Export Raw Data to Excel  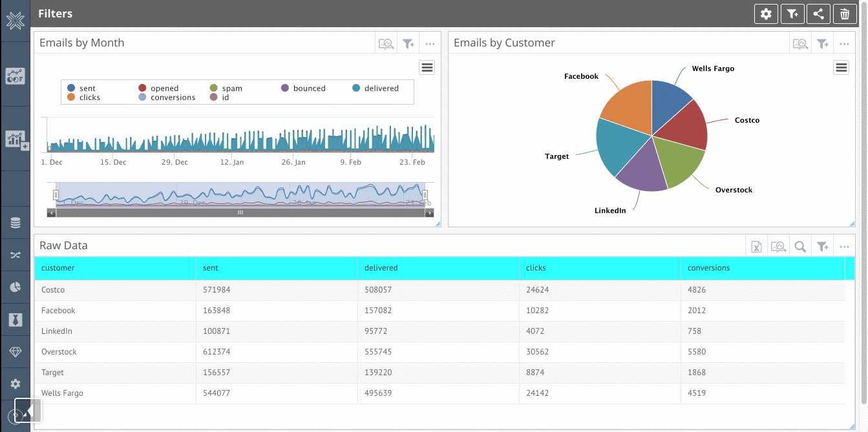[756, 246]
